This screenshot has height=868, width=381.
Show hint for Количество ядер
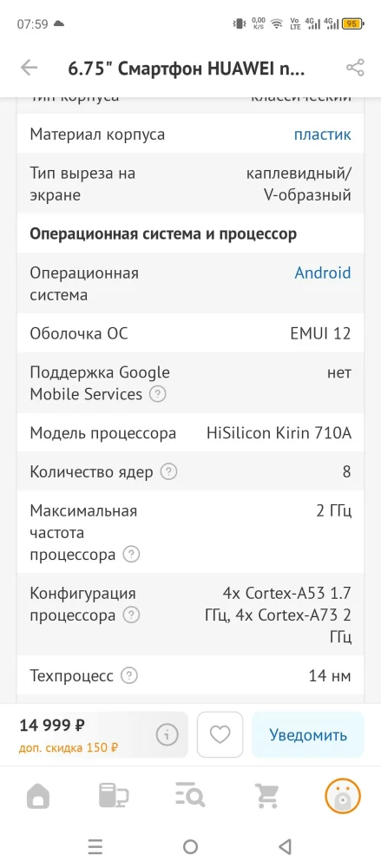(x=169, y=471)
